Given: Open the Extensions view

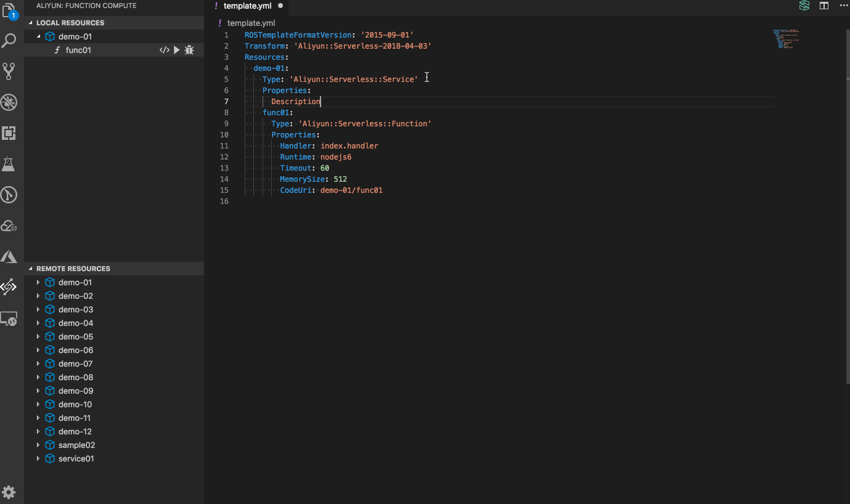Looking at the screenshot, I should pyautogui.click(x=9, y=133).
